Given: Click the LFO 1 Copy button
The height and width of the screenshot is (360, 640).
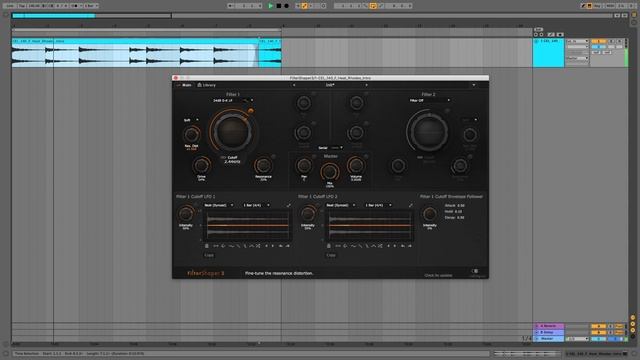Looking at the screenshot, I should point(209,255).
